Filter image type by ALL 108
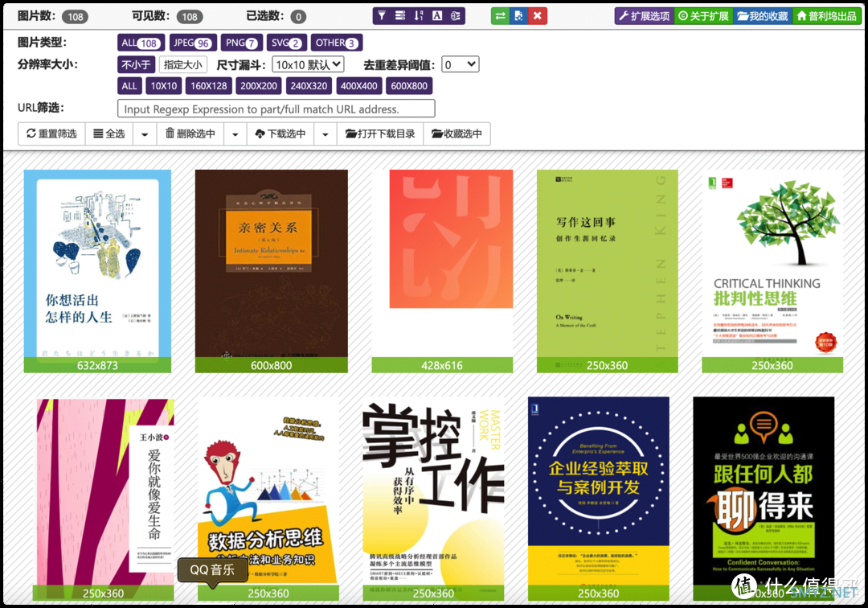Image resolution: width=868 pixels, height=608 pixels. [141, 43]
